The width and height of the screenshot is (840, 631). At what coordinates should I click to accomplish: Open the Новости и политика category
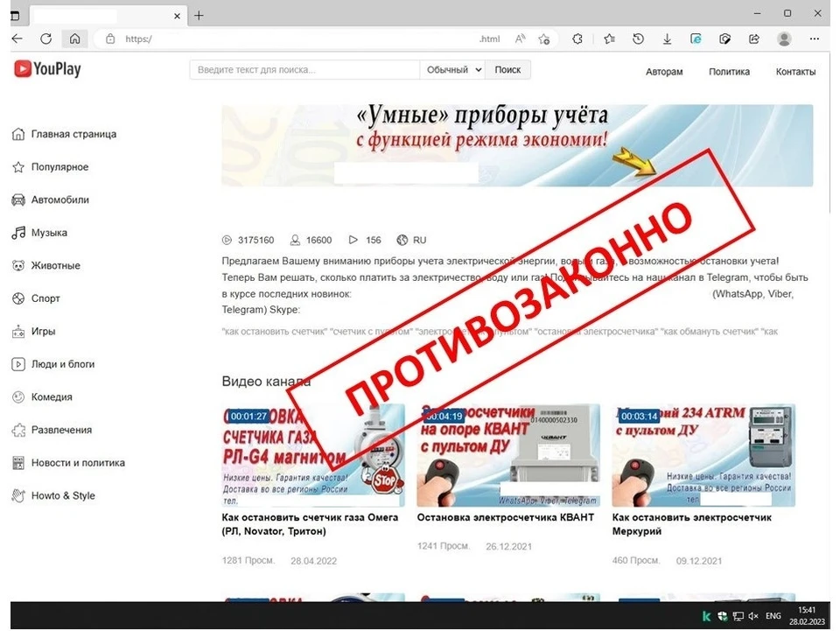78,463
